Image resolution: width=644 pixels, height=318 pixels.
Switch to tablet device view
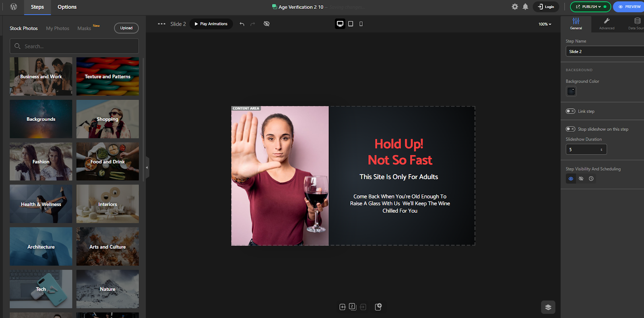pyautogui.click(x=351, y=24)
